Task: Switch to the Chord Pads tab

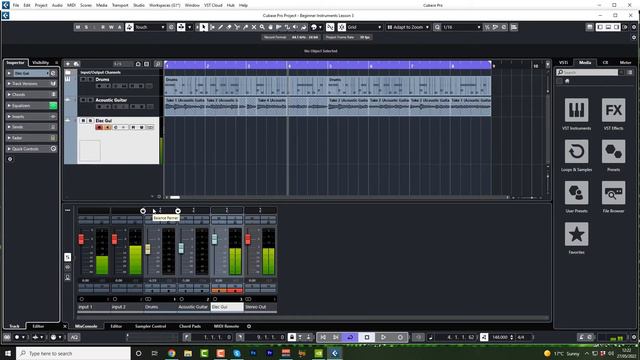Action: coord(190,326)
